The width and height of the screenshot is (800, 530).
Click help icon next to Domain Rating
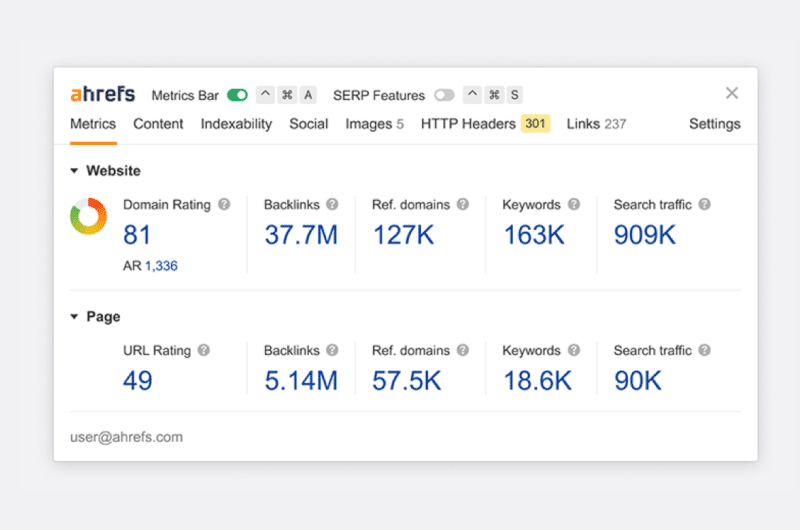(x=224, y=204)
